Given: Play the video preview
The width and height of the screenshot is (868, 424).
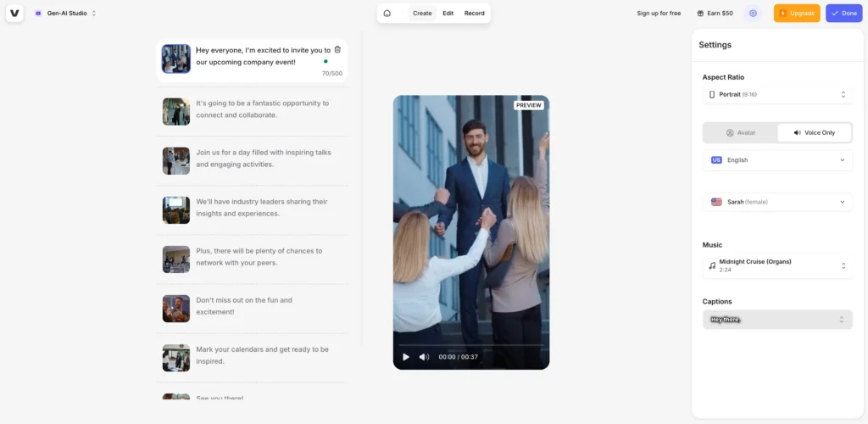Looking at the screenshot, I should (406, 357).
